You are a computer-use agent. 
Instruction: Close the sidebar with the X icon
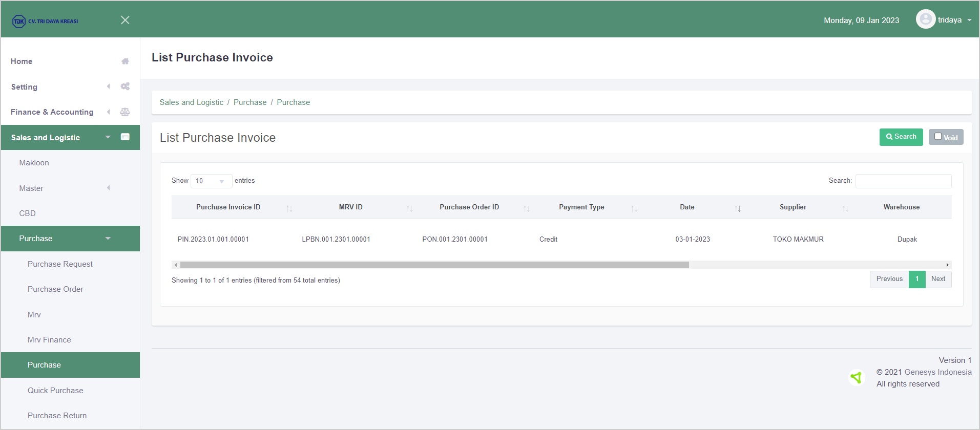(125, 20)
